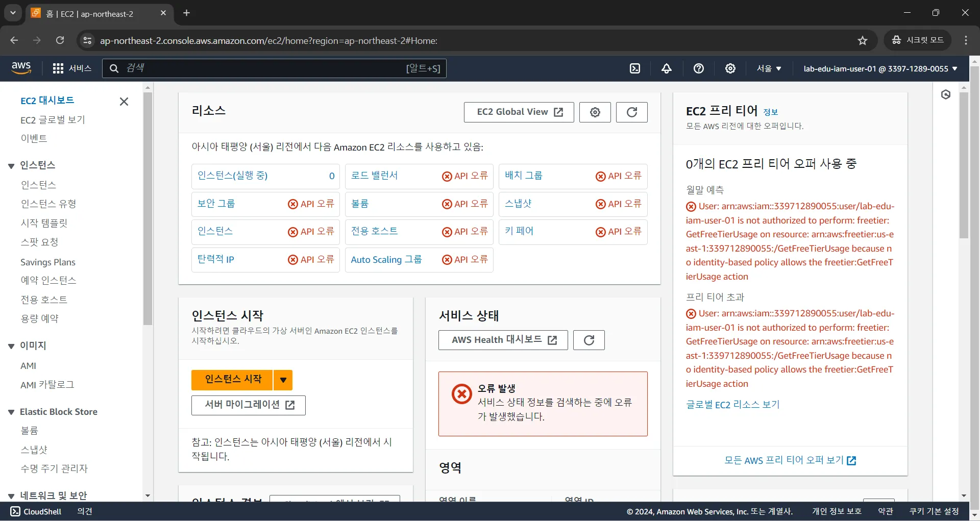980x521 pixels.
Task: Click the 서버 마이그레이션 button
Action: coord(249,405)
